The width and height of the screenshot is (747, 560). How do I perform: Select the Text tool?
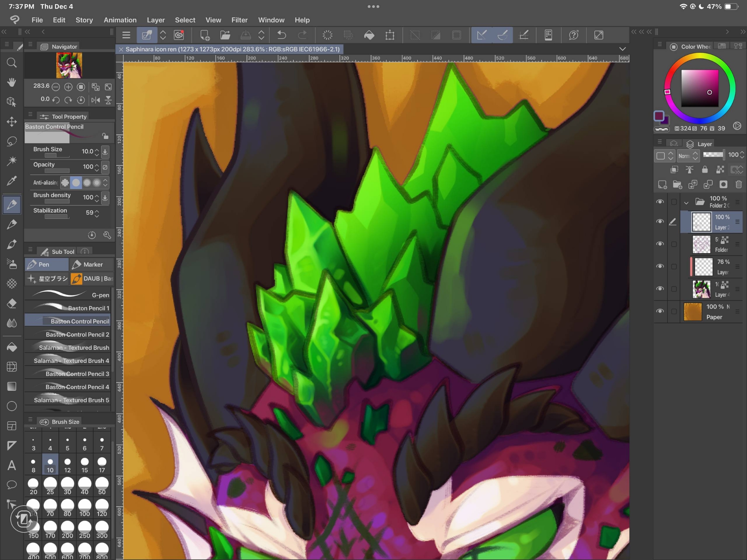[x=12, y=465]
